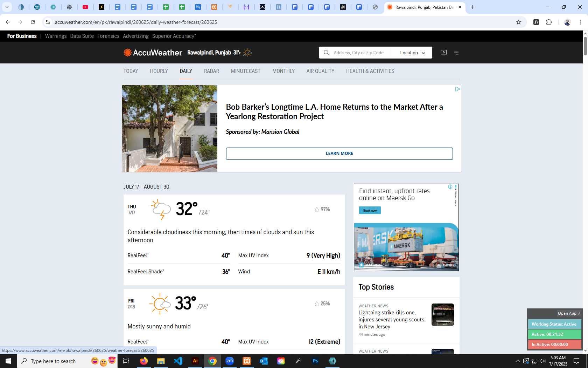This screenshot has height=368, width=588.
Task: Open a new browser tab with the plus icon
Action: [x=472, y=7]
